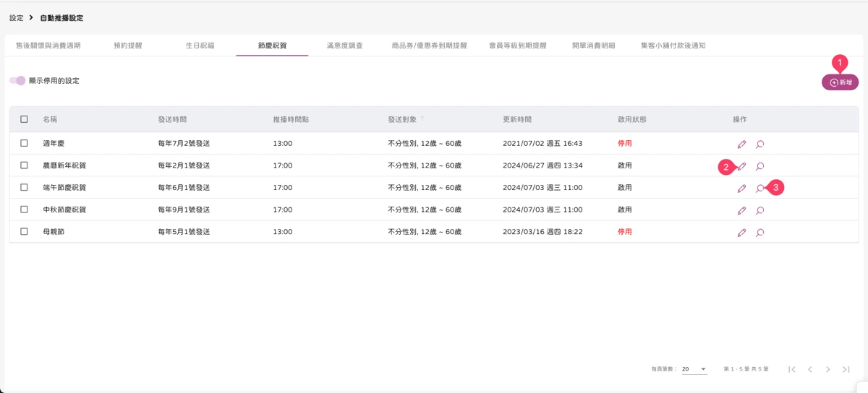
Task: Check the 母親節 row checkbox
Action: pyautogui.click(x=24, y=232)
